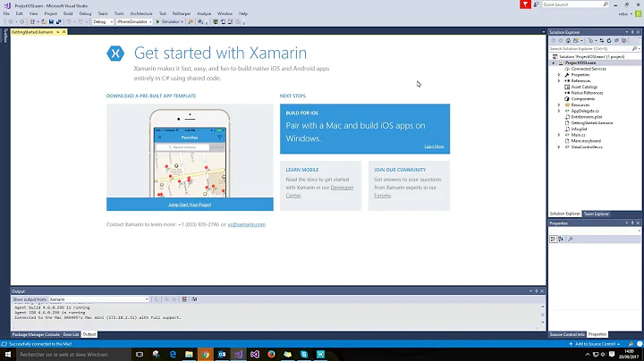Click the Categorized icon in Properties panel
The image size is (644, 361).
554,239
